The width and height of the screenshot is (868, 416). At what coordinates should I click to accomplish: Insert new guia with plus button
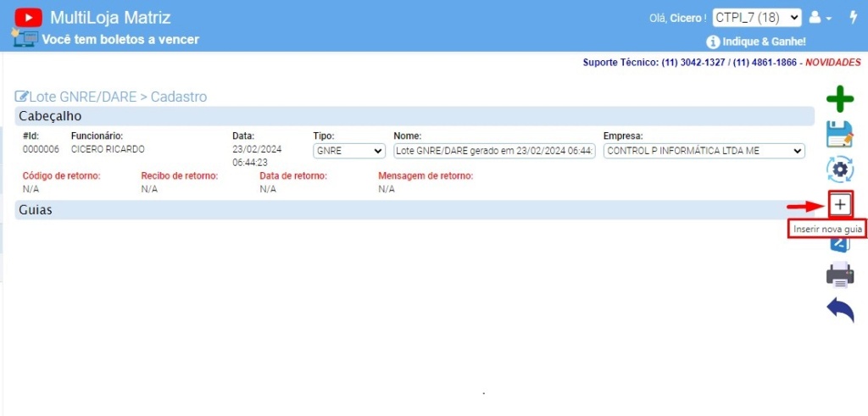pyautogui.click(x=840, y=205)
